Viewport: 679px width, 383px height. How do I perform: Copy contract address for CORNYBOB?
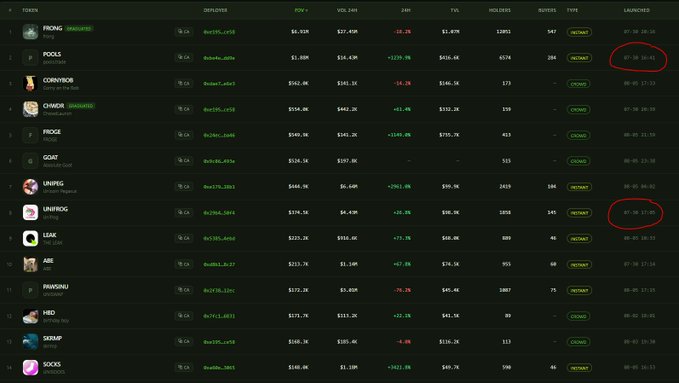(184, 83)
